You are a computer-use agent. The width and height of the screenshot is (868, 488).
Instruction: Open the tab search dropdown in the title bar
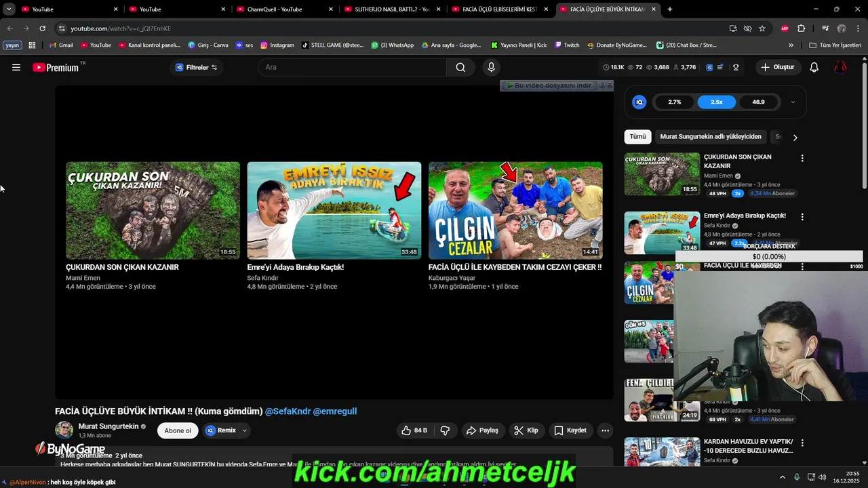point(9,9)
